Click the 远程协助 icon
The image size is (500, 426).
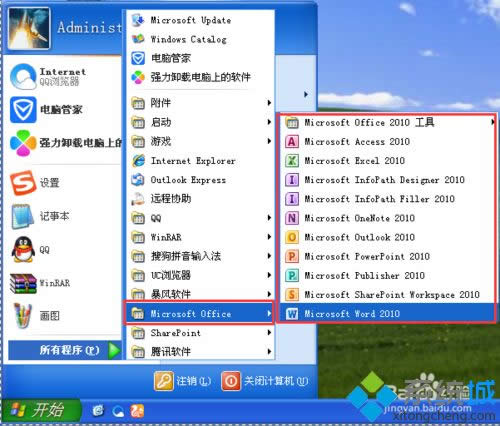[x=138, y=199]
